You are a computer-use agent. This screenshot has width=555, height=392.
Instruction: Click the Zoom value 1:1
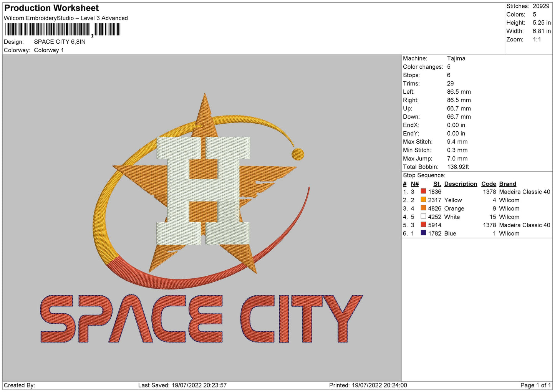(537, 40)
